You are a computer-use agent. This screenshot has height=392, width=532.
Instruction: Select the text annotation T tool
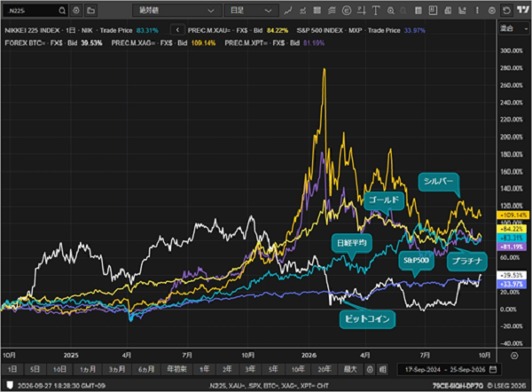tap(376, 11)
